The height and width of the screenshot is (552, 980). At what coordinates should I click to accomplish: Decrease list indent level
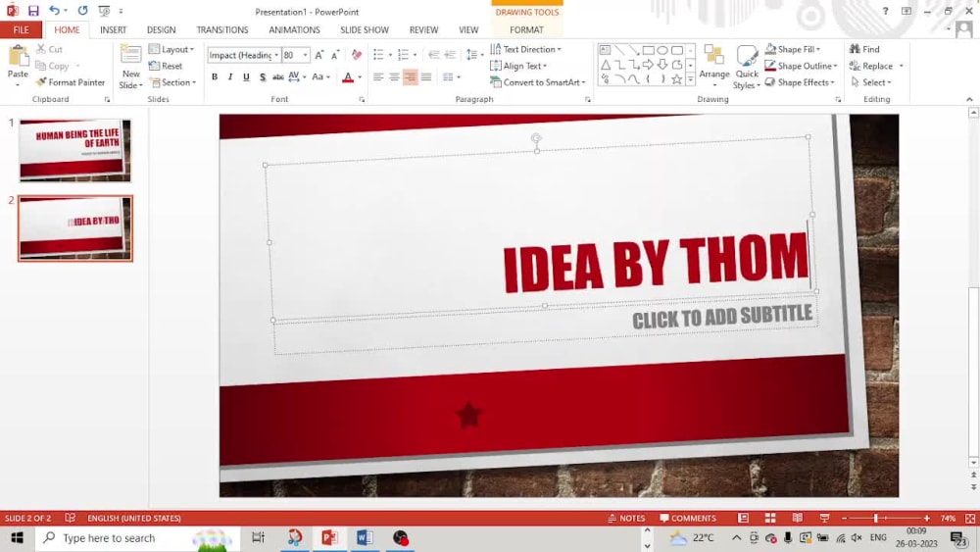434,55
